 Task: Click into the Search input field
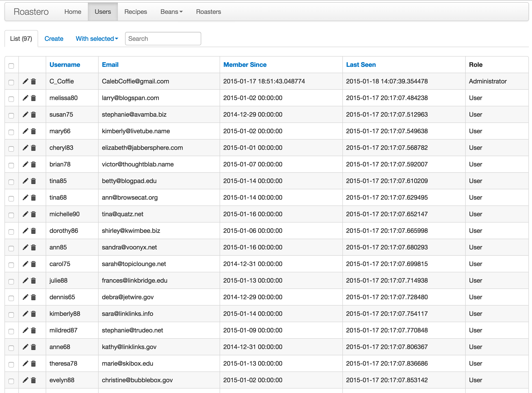click(x=163, y=39)
